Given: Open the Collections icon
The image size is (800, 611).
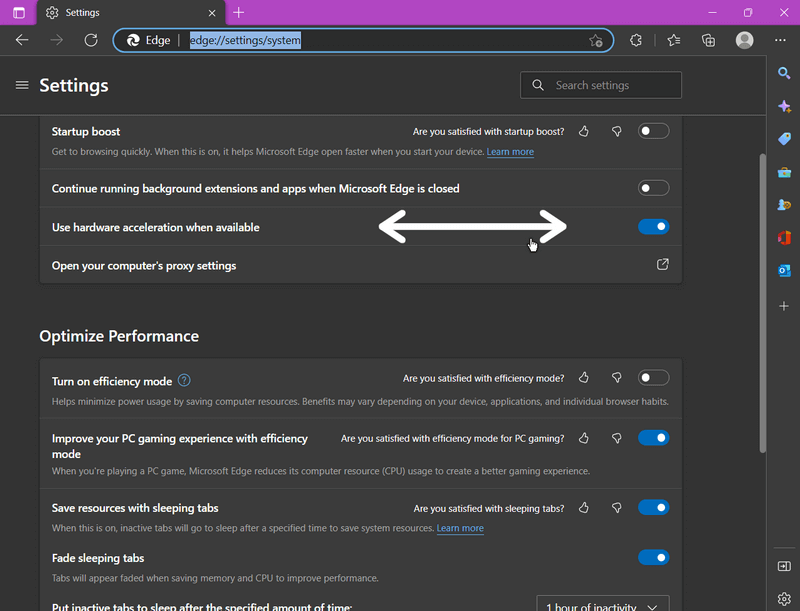Looking at the screenshot, I should point(708,40).
